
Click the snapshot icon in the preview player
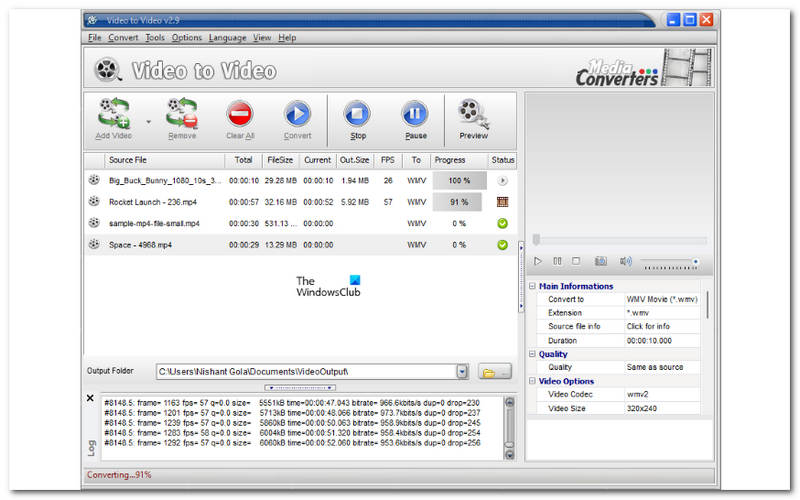tap(601, 261)
